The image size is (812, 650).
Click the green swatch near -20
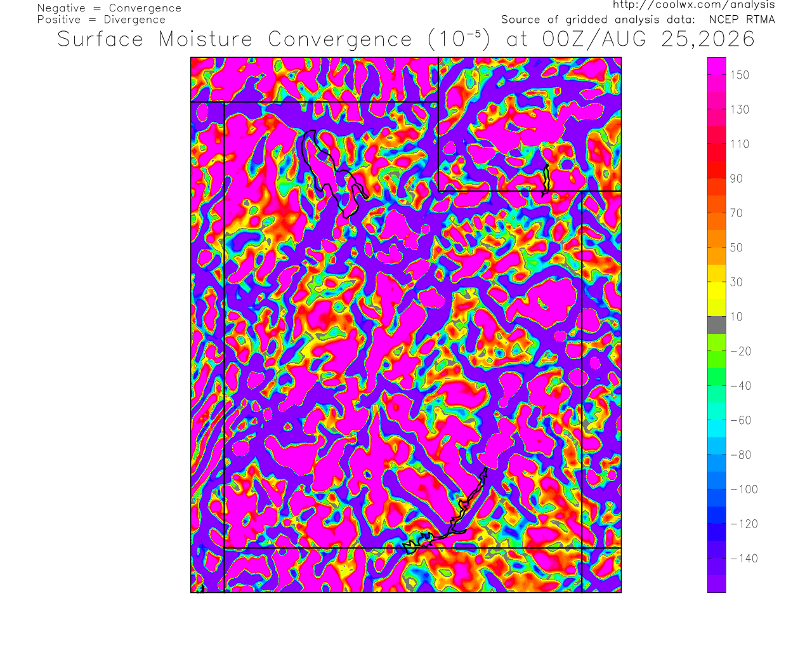tap(717, 351)
